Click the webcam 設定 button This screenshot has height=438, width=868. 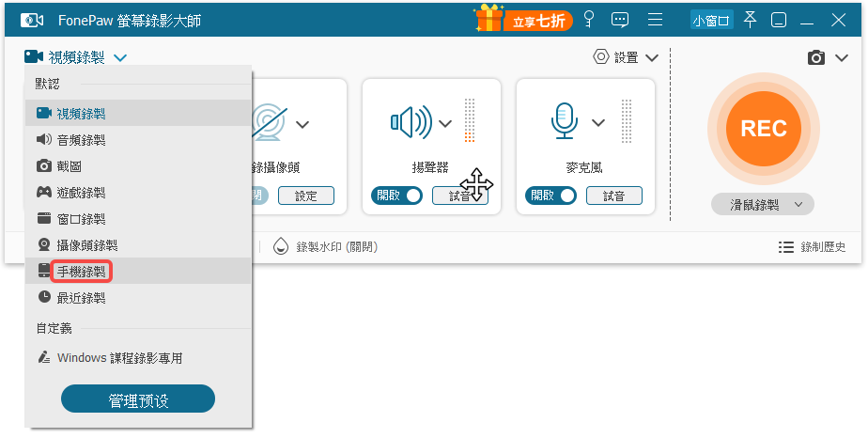[306, 196]
